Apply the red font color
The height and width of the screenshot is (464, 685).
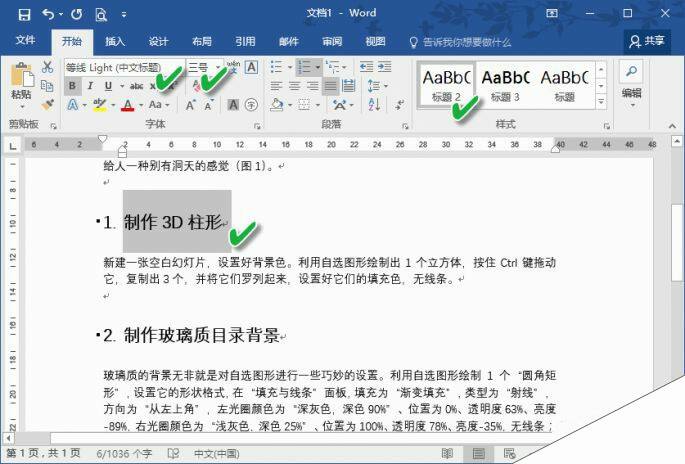128,105
